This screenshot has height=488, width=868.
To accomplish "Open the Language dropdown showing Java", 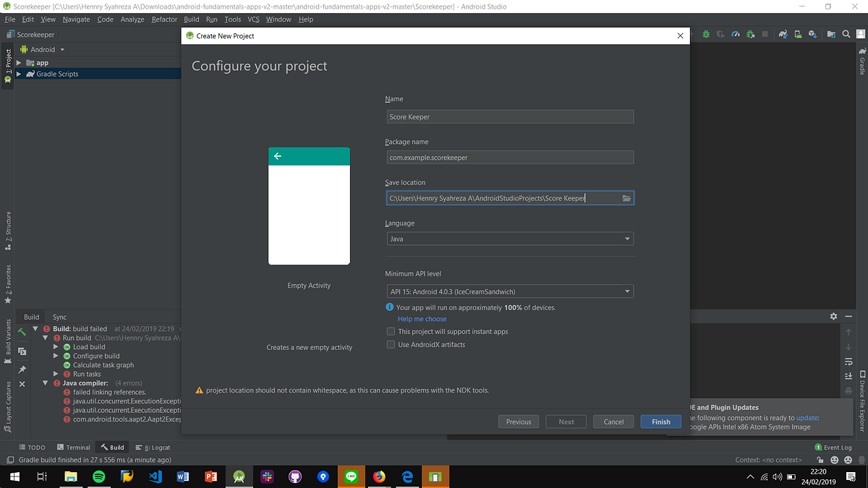I will (x=510, y=239).
